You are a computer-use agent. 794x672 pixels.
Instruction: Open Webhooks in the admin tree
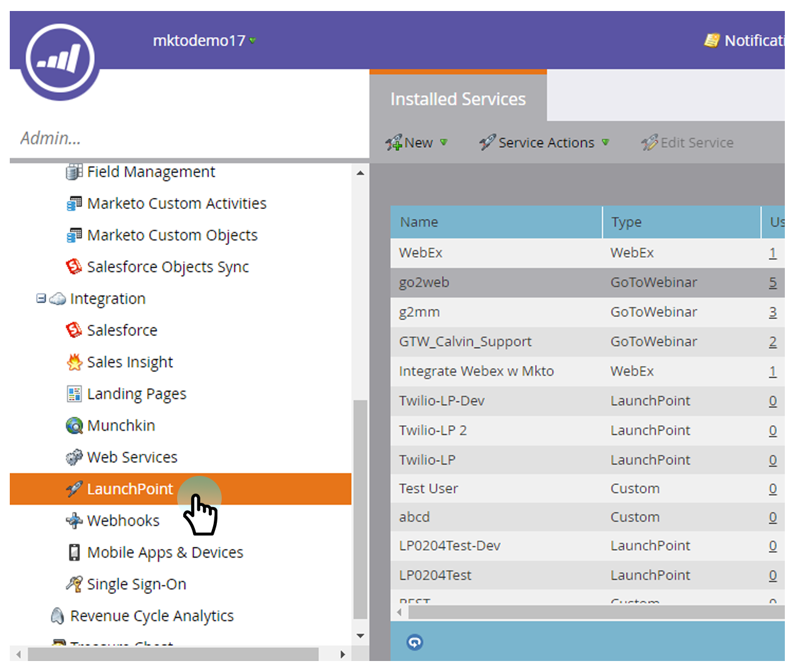pyautogui.click(x=123, y=521)
